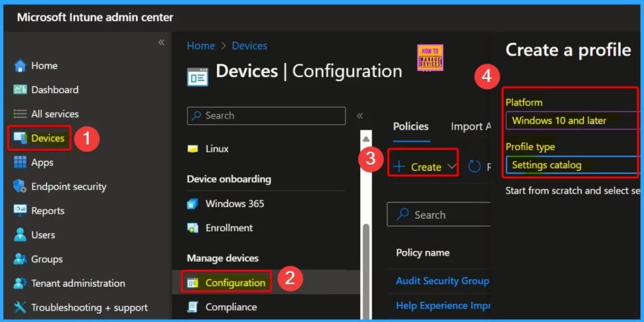Viewport: 644px width, 322px height.
Task: Open the Audit Security Group policy
Action: click(443, 281)
